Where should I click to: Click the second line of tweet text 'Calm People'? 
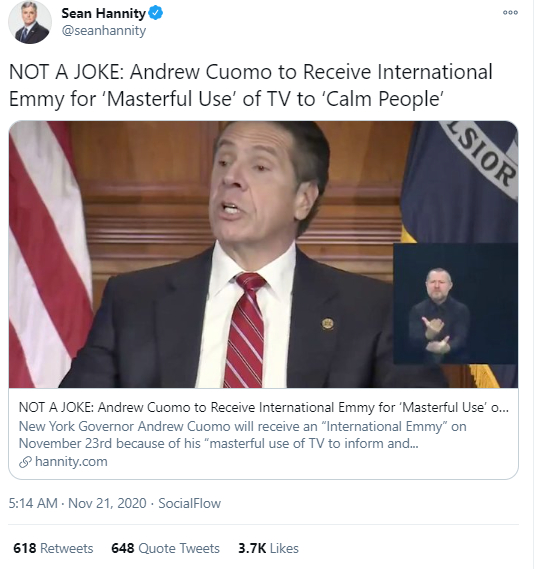click(226, 99)
